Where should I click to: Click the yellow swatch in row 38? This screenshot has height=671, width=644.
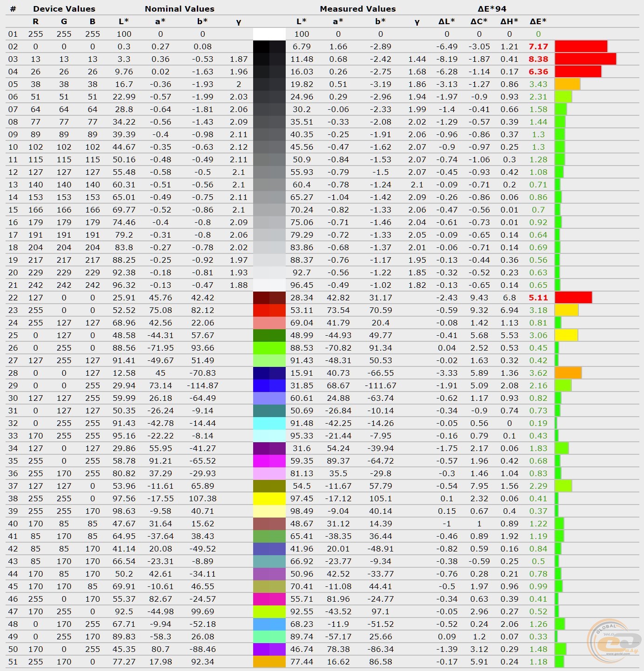click(269, 498)
